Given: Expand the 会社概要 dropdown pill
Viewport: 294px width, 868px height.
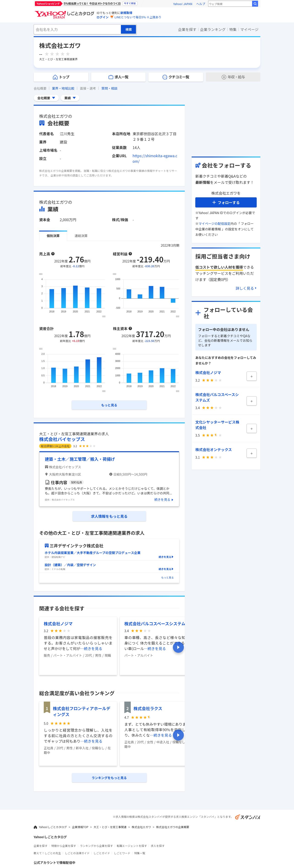Looking at the screenshot, I should coord(46,98).
